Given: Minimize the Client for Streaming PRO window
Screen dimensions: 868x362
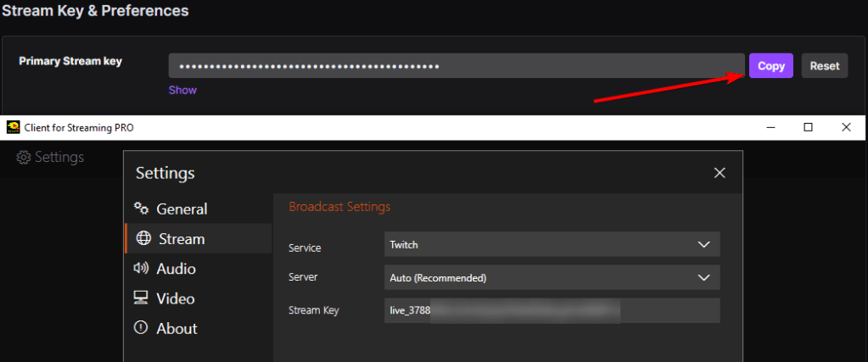Looking at the screenshot, I should click(770, 127).
